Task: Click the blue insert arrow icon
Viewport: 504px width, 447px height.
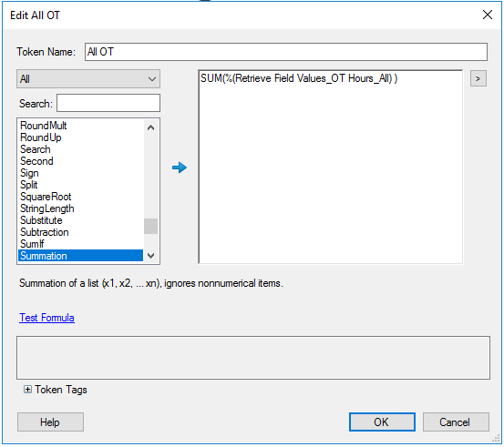Action: point(180,168)
